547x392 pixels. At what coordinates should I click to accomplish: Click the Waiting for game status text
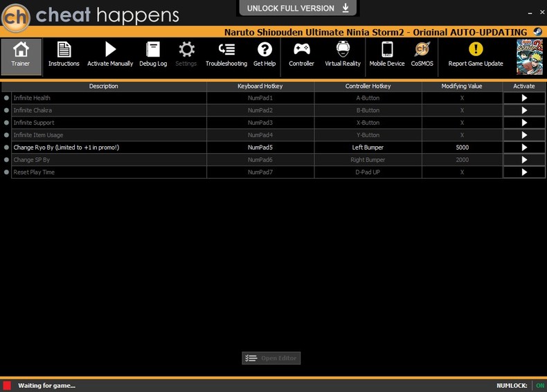pyautogui.click(x=47, y=386)
